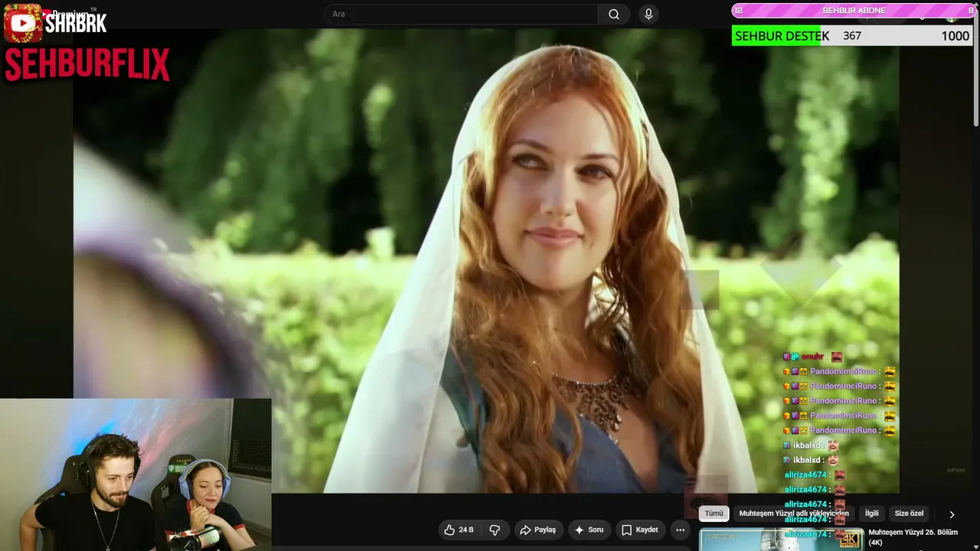The height and width of the screenshot is (551, 980).
Task: Open the three-dot more actions menu
Action: pos(680,530)
